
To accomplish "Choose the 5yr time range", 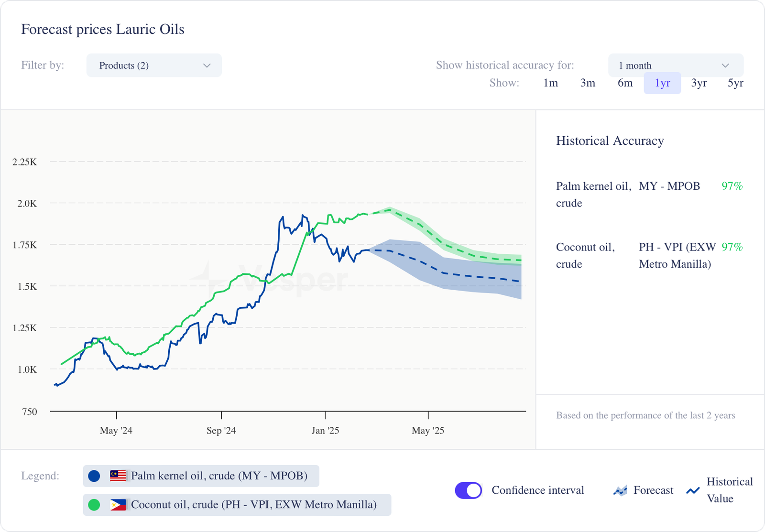I will click(735, 83).
